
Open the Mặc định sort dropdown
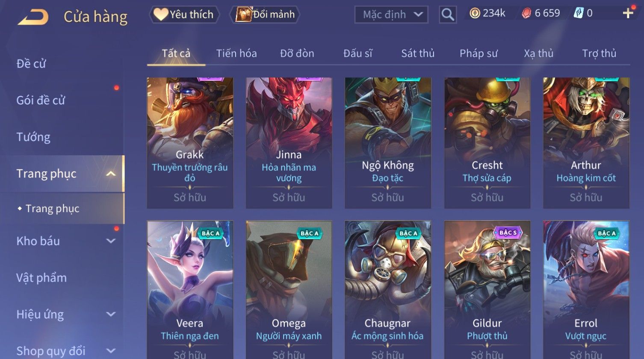(x=391, y=15)
